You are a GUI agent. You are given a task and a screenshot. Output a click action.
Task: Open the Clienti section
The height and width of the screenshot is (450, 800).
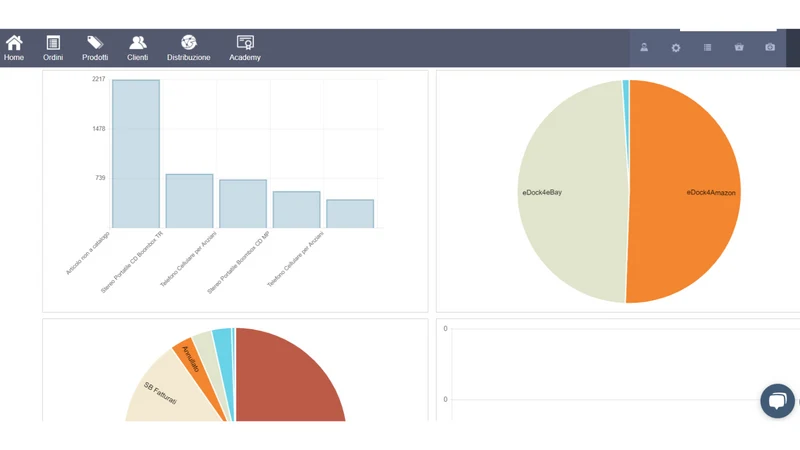coord(137,48)
